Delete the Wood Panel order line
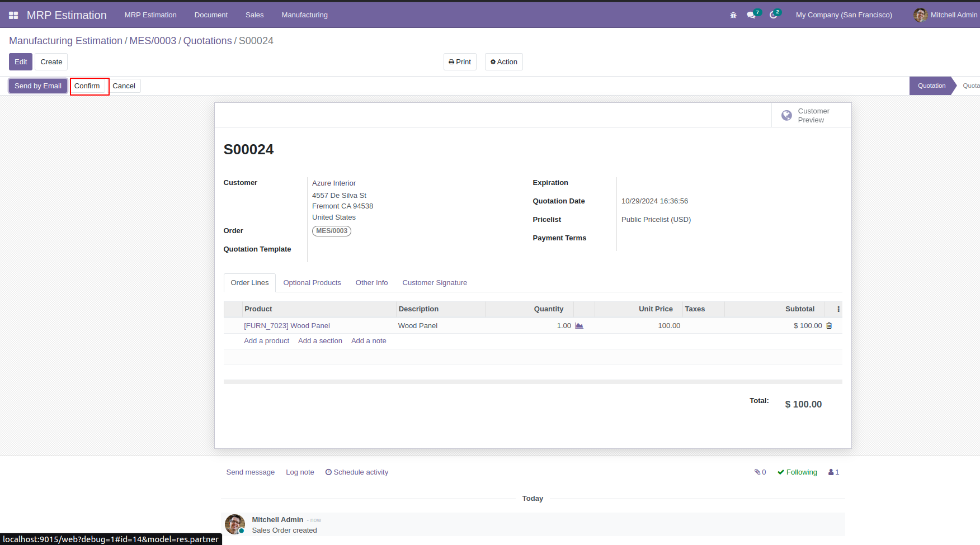This screenshot has height=545, width=980. [829, 326]
